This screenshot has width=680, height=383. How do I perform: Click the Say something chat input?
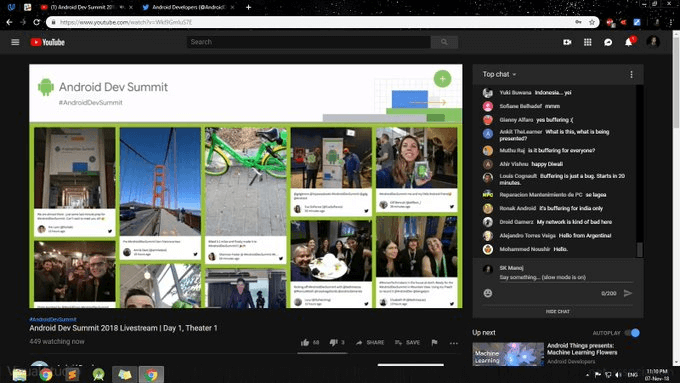[x=566, y=277]
